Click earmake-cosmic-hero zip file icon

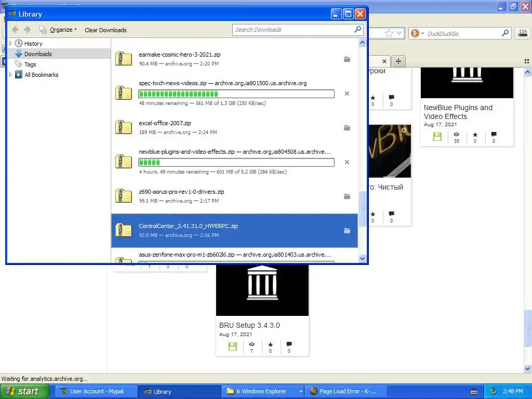tap(124, 59)
